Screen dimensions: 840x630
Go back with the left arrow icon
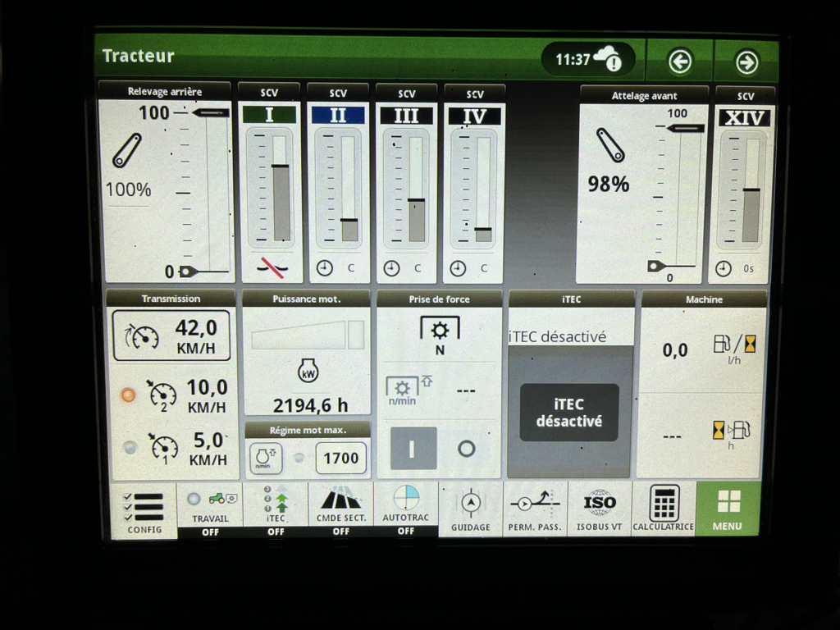(x=679, y=62)
